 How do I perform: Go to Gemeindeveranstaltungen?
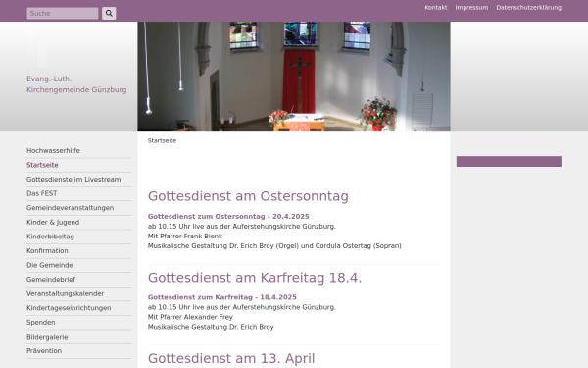pyautogui.click(x=71, y=208)
